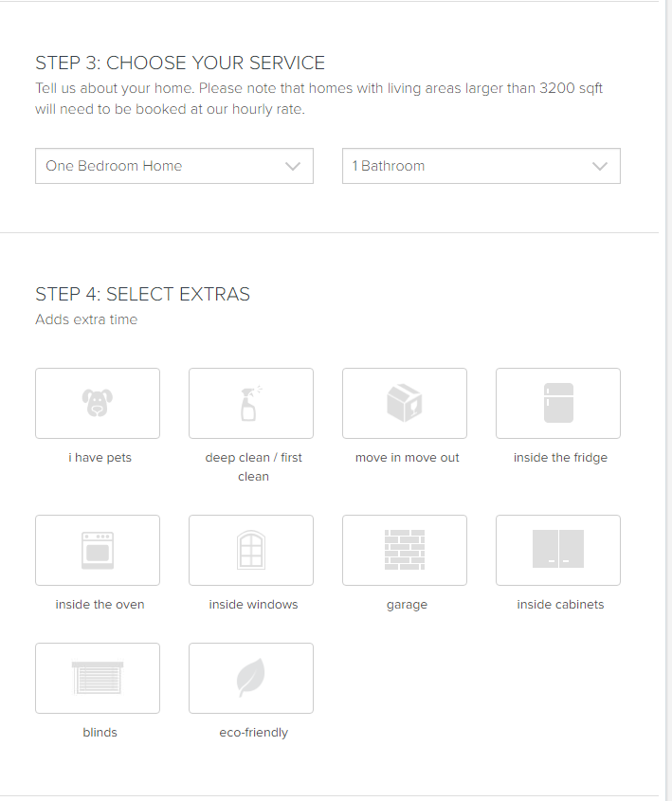Select the brick wall garage icon

point(405,550)
